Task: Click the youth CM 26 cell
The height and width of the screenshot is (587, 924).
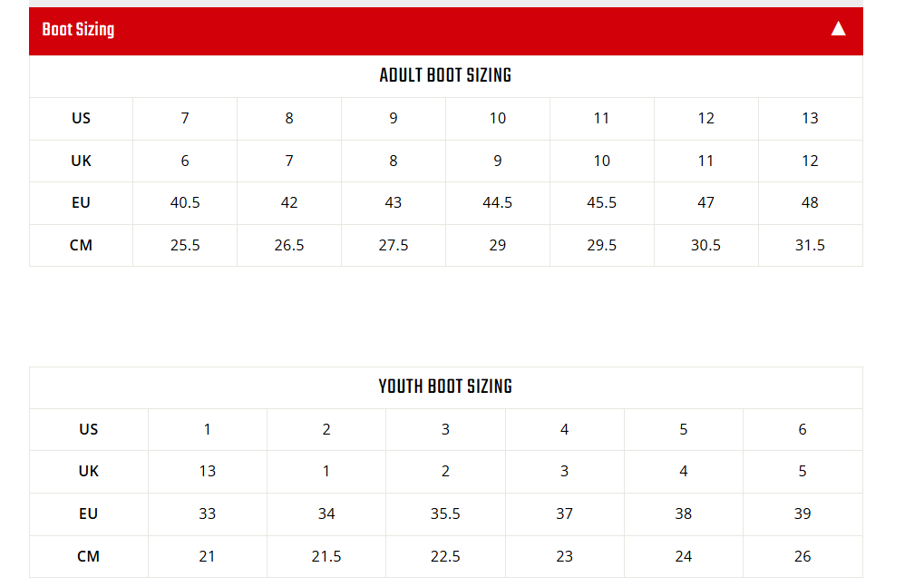Action: click(x=802, y=556)
